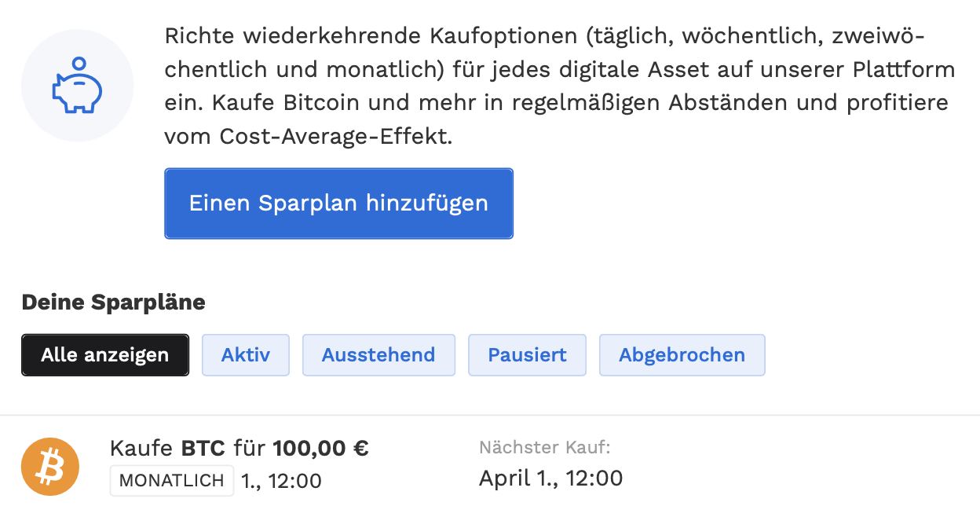
Task: Click the 'Deine Sparpläne' heading
Action: tap(113, 302)
